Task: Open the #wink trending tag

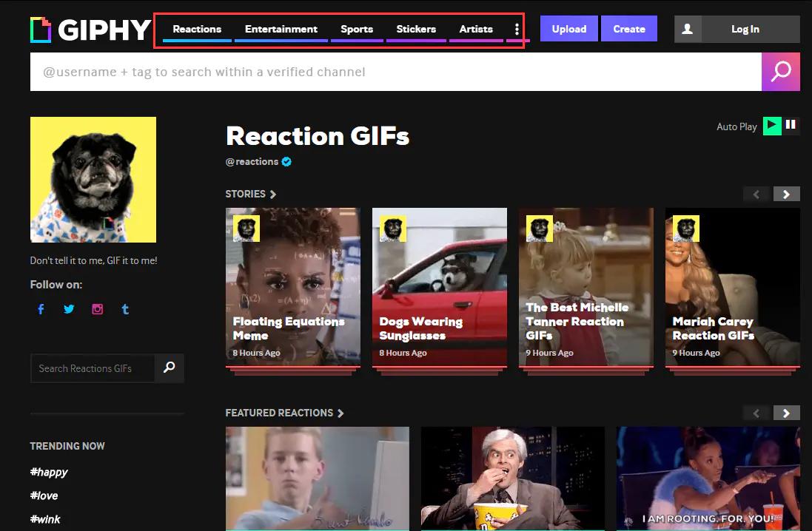Action: [45, 519]
